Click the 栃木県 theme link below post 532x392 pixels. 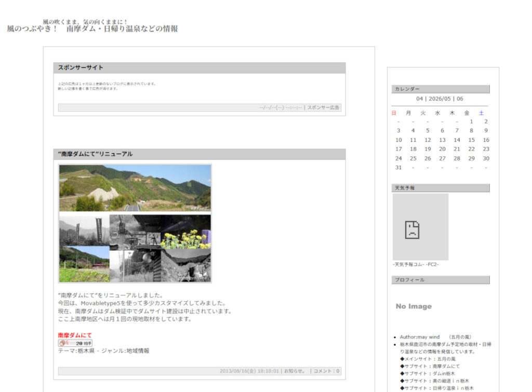(x=86, y=350)
